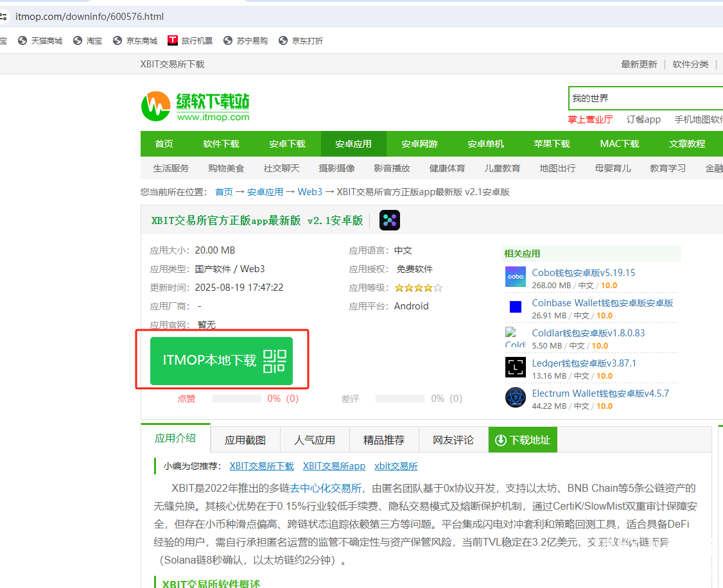The width and height of the screenshot is (723, 588).
Task: Click the 去中心化交易所 link in description
Action: [x=326, y=488]
